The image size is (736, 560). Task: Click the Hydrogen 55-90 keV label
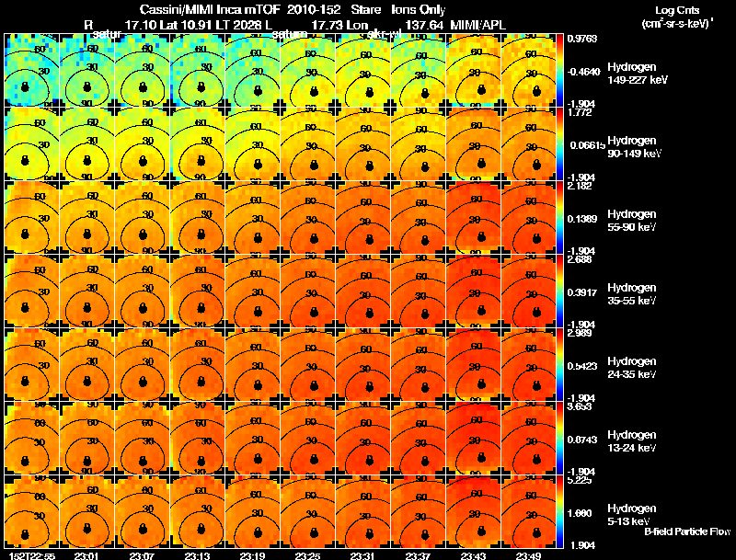(x=632, y=221)
